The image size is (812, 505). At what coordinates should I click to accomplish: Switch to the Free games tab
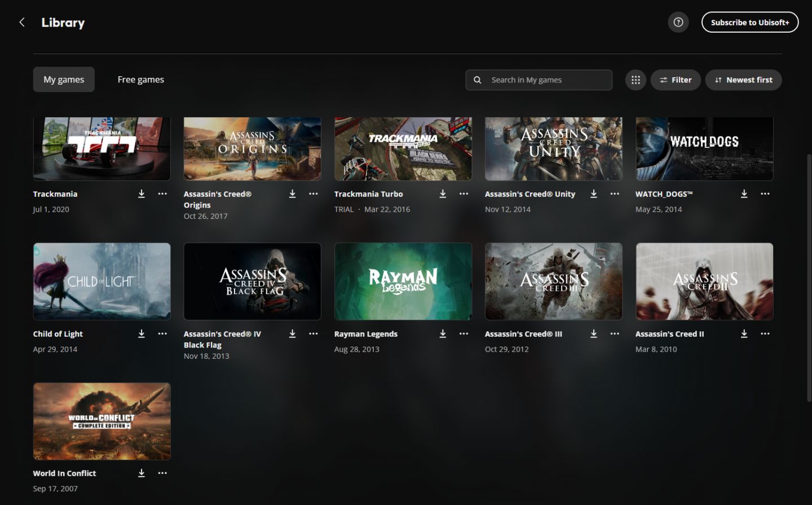coord(141,80)
